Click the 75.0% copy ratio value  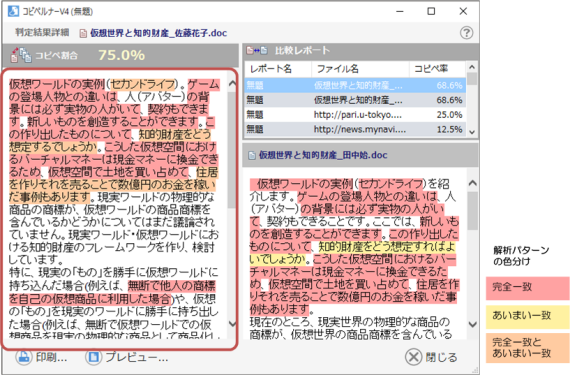tap(121, 55)
